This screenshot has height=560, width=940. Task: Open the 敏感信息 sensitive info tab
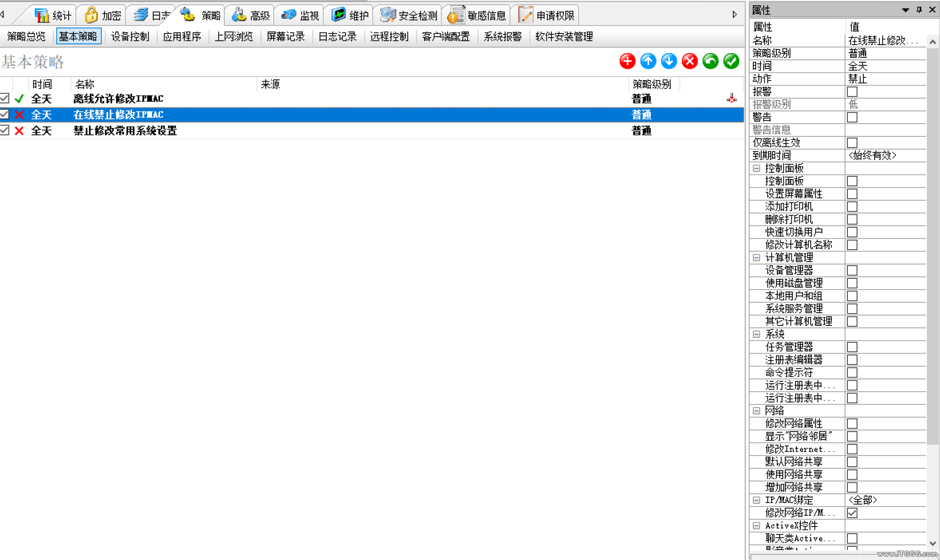coord(477,16)
